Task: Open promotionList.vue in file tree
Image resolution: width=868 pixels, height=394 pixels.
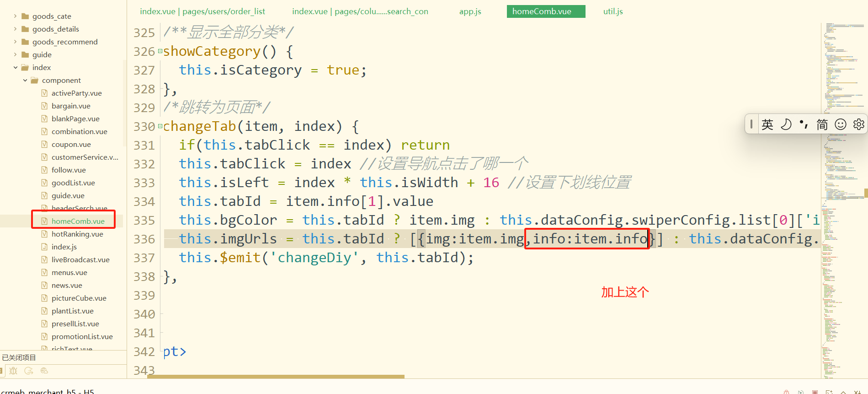Action: (82, 336)
